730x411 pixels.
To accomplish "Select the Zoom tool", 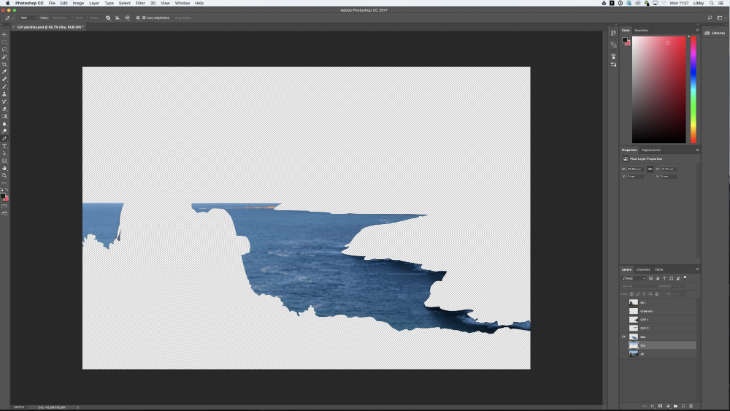I will tap(5, 175).
